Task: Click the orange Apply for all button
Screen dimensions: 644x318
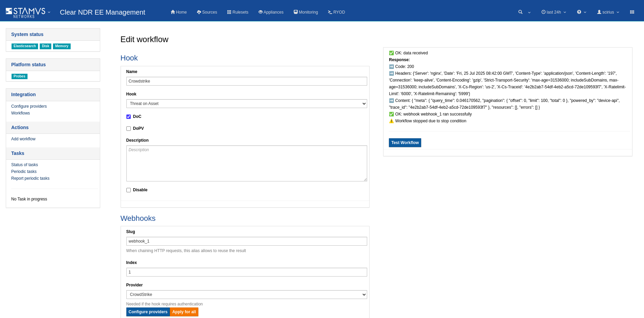Action: coord(184,312)
